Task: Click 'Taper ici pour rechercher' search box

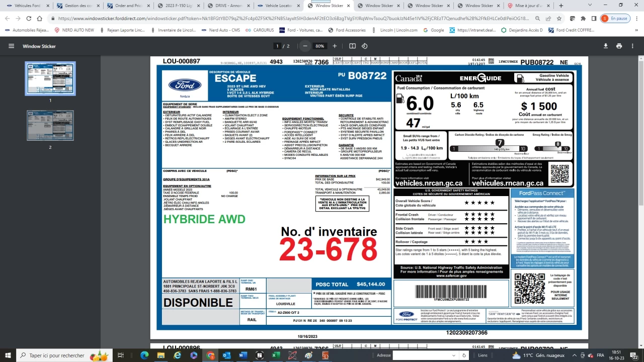Action: click(65, 355)
